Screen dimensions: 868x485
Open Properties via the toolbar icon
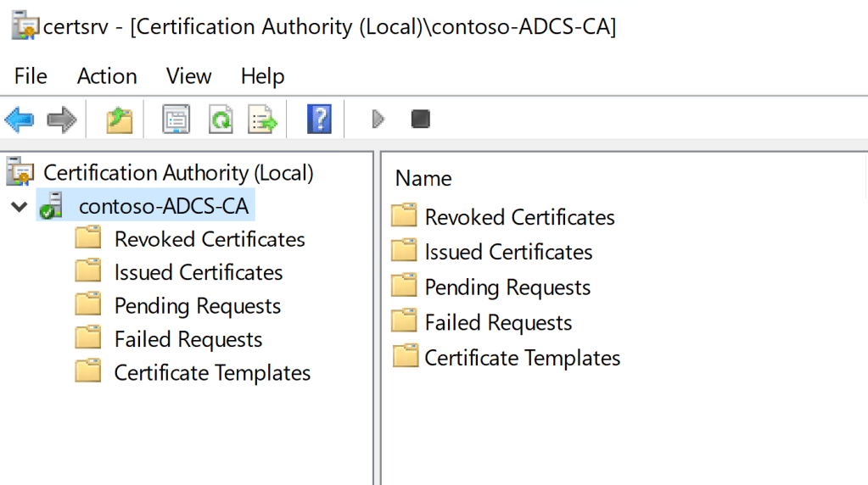(176, 120)
